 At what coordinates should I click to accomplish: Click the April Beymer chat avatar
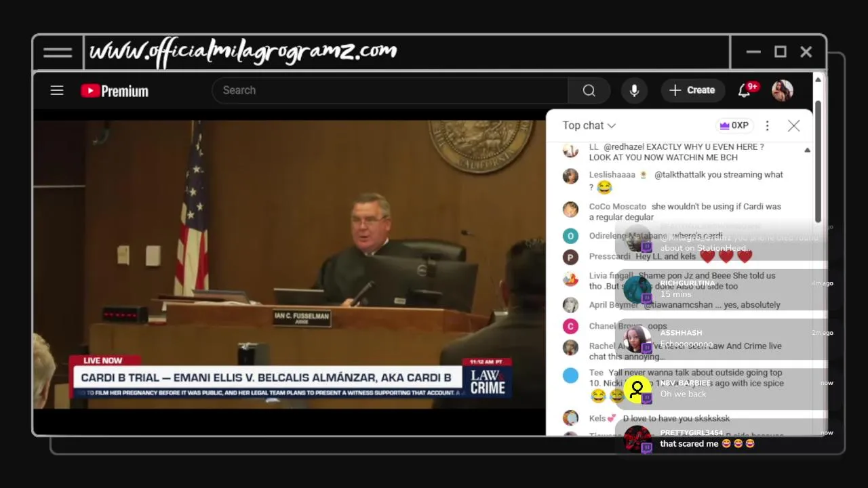[570, 305]
